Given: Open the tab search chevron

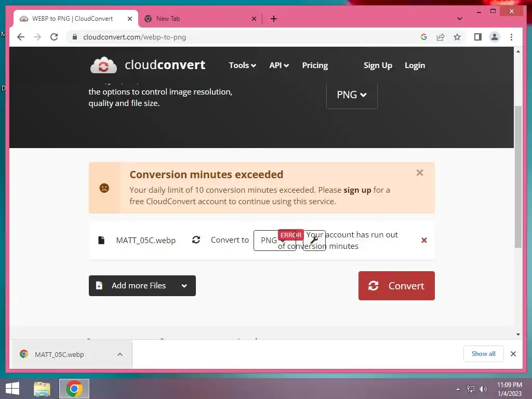Looking at the screenshot, I should point(460,19).
